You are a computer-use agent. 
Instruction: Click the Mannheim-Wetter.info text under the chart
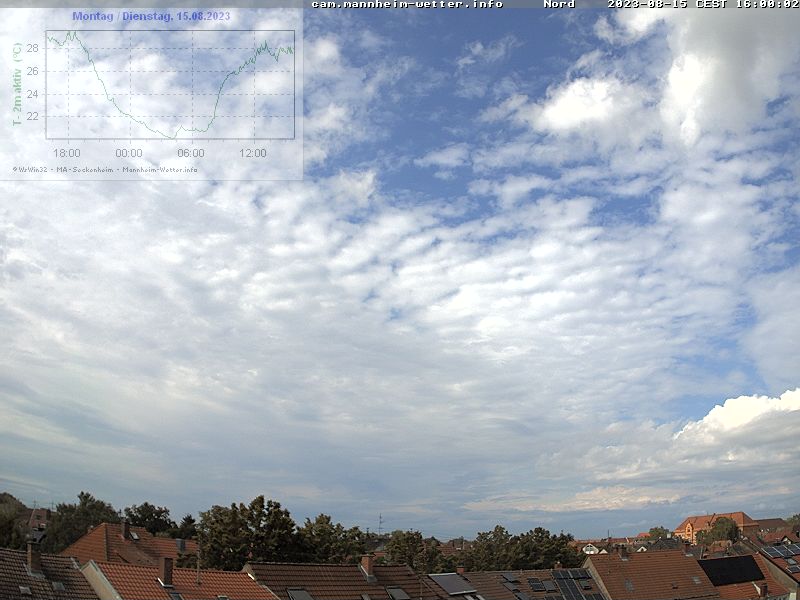pyautogui.click(x=160, y=169)
